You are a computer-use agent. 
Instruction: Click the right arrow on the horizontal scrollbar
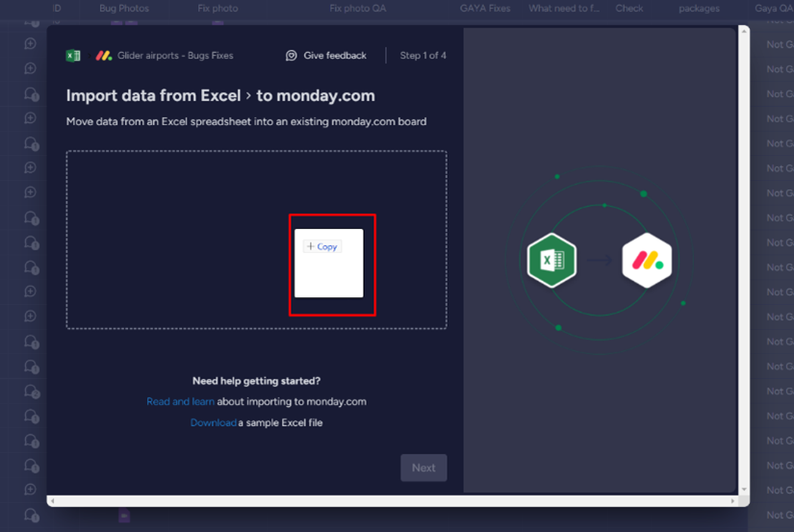(x=733, y=501)
